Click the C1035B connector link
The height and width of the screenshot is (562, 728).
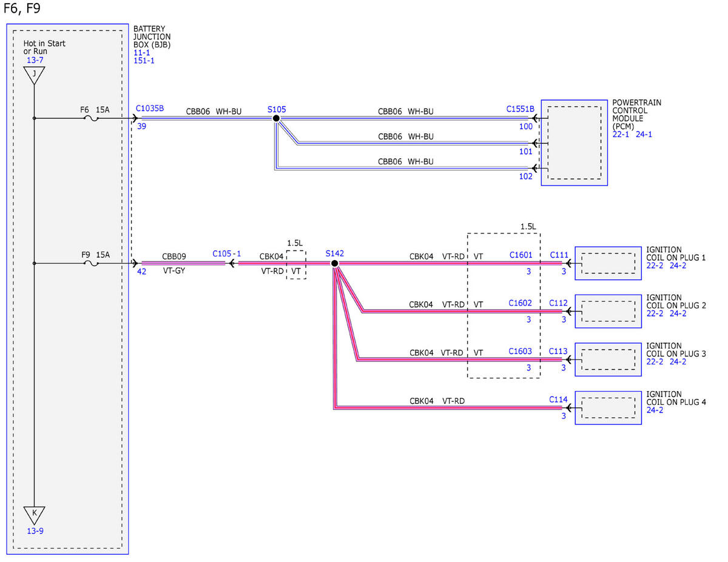click(150, 109)
